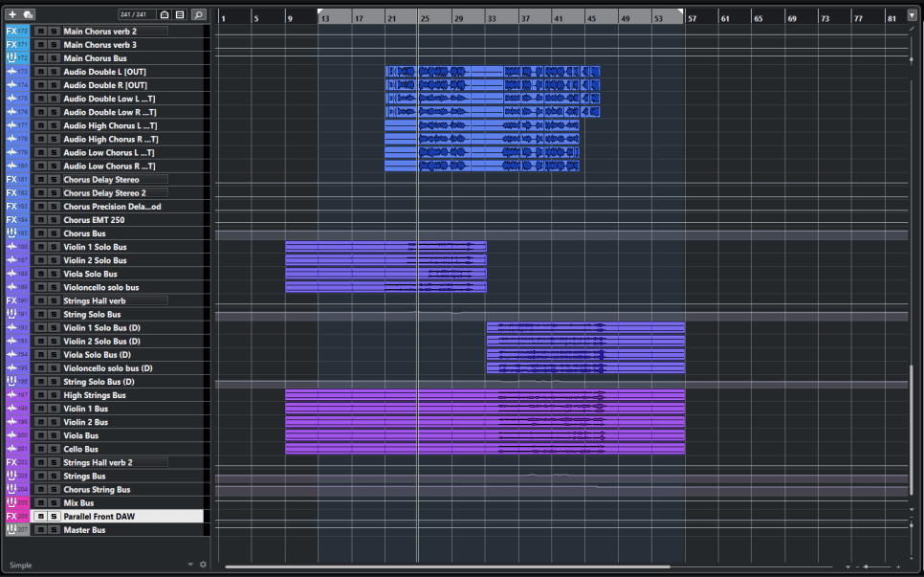Viewport: 924px width, 577px height.
Task: Solo the Strings Bus track
Action: (x=54, y=476)
